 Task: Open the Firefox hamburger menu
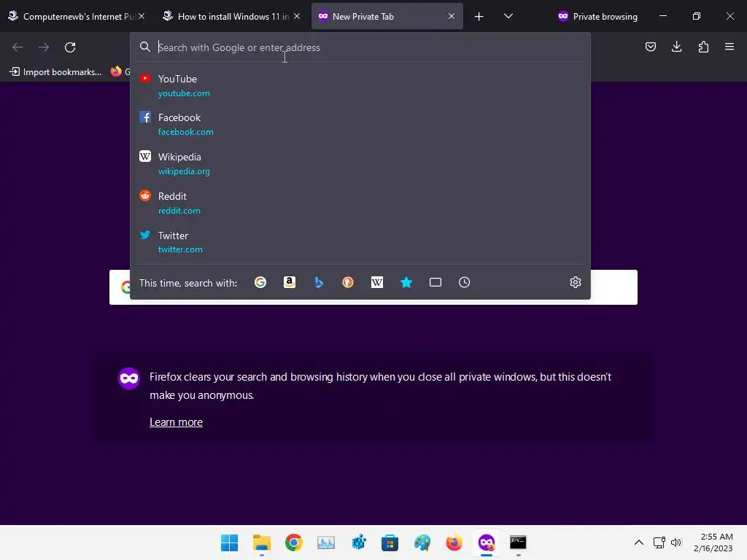tap(729, 47)
